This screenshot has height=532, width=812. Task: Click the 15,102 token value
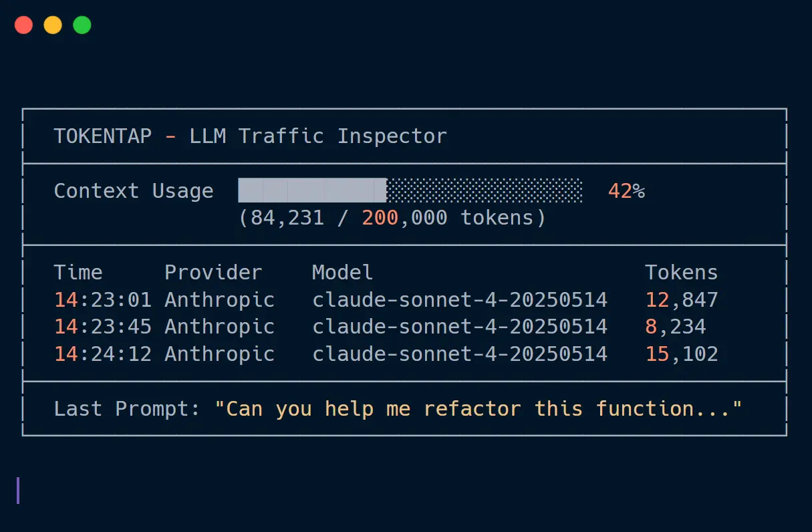[x=682, y=354]
